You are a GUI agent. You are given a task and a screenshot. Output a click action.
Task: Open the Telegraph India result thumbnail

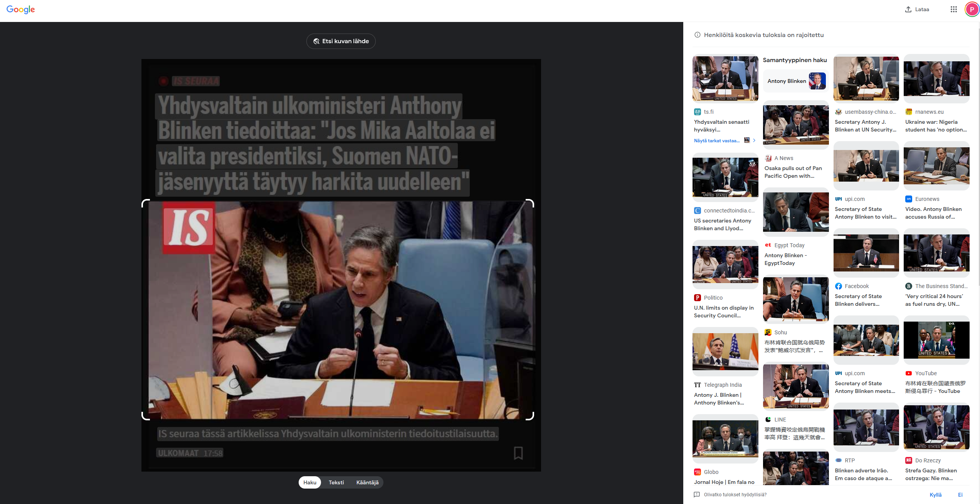coord(725,352)
